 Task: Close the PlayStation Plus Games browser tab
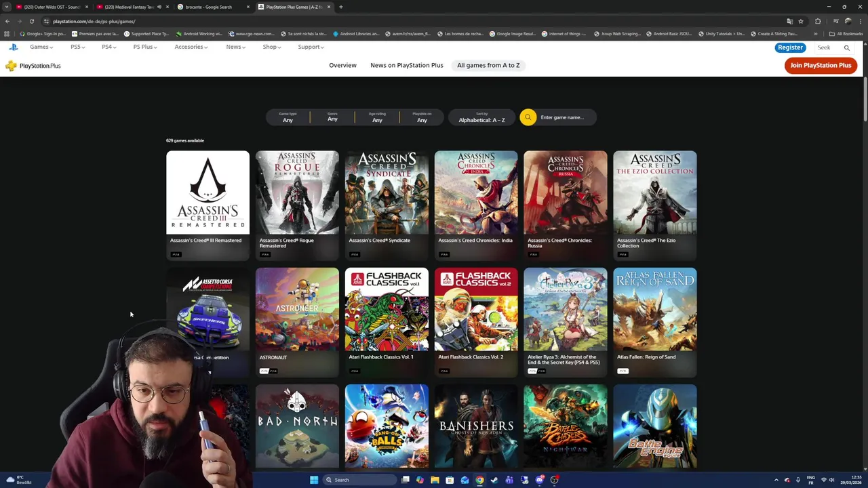coord(329,7)
